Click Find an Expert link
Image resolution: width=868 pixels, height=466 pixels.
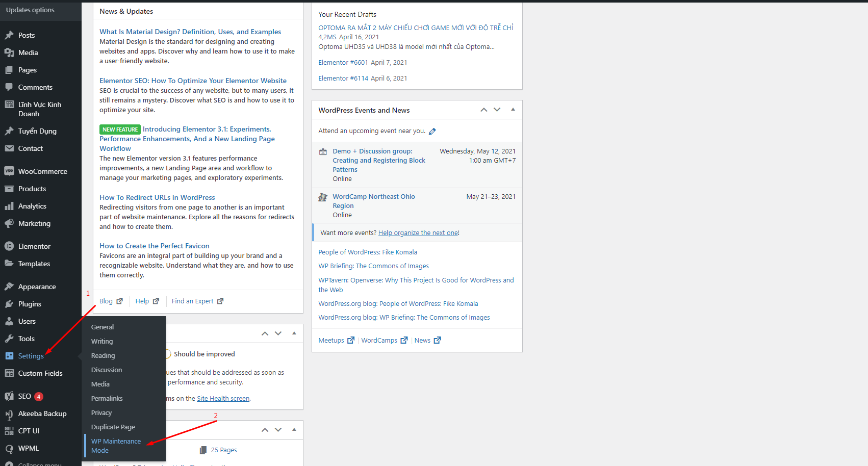tap(193, 301)
